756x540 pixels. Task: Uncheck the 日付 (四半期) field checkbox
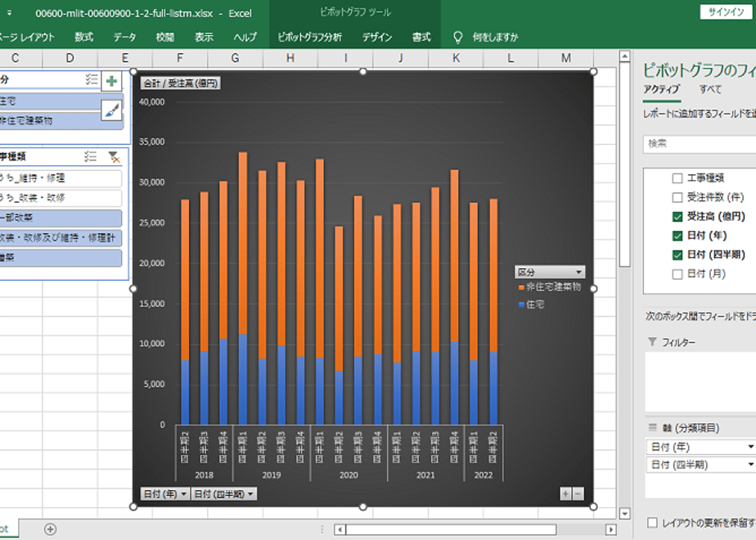(677, 255)
